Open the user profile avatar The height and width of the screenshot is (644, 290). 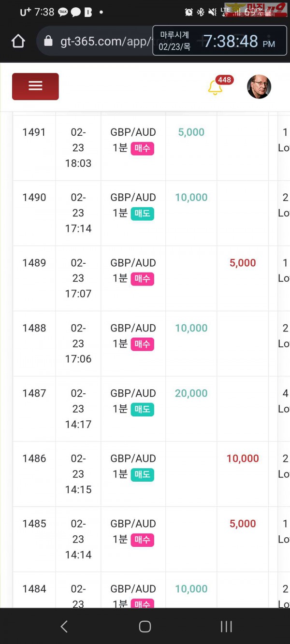click(x=259, y=87)
